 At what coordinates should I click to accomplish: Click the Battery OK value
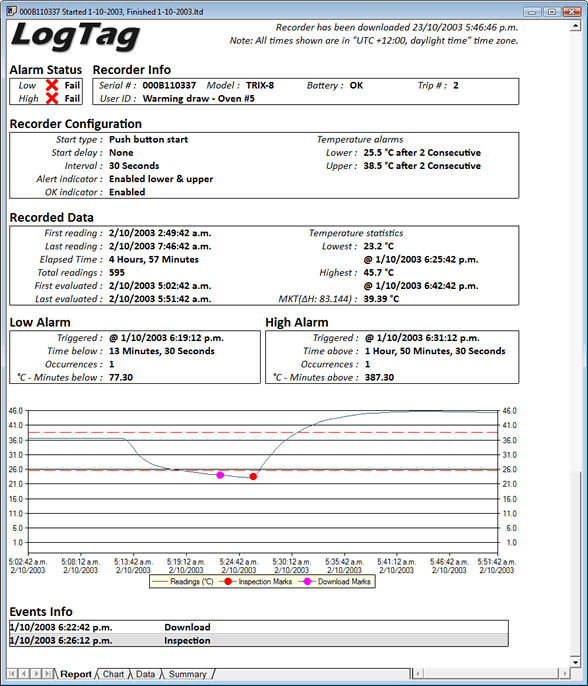(x=356, y=85)
